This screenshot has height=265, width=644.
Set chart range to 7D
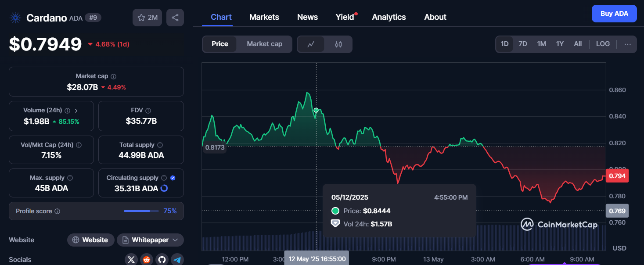(523, 44)
